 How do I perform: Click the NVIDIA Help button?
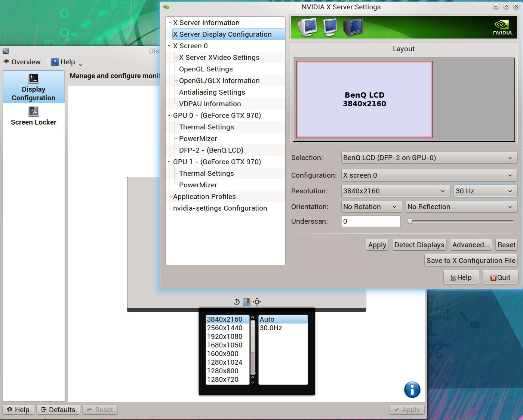461,278
